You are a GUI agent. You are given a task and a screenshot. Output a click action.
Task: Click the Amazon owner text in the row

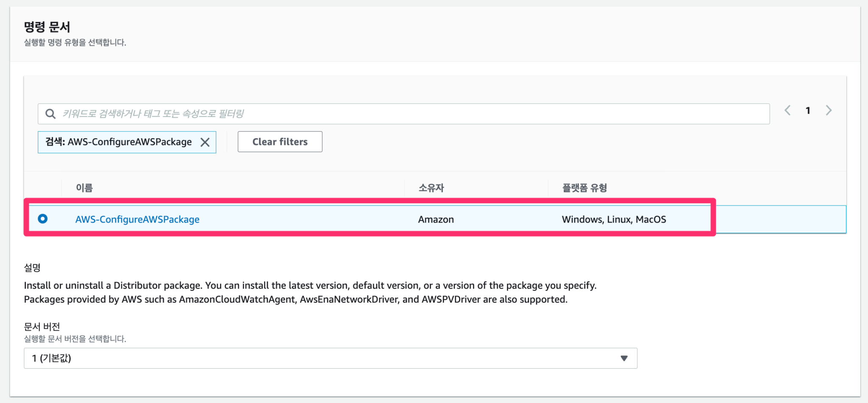coord(436,219)
